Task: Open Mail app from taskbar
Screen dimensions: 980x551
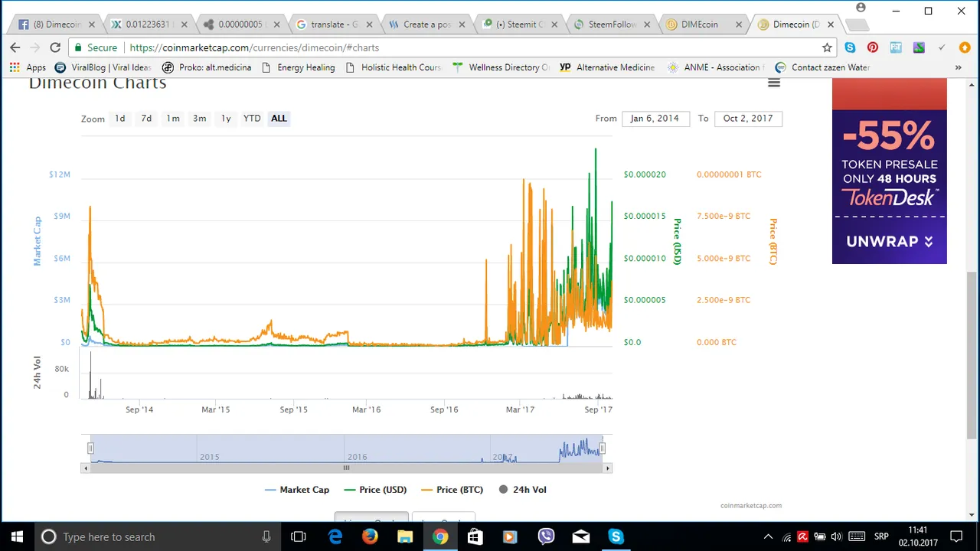Action: (581, 536)
